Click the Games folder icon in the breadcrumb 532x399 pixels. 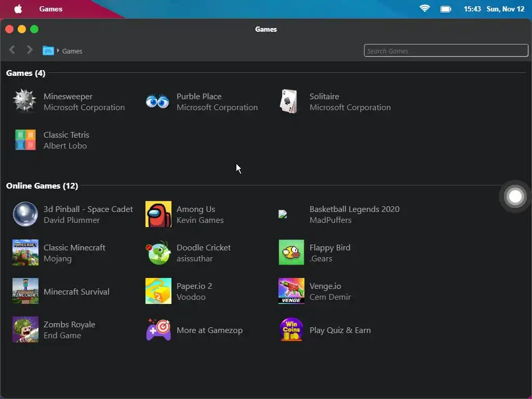pyautogui.click(x=48, y=51)
